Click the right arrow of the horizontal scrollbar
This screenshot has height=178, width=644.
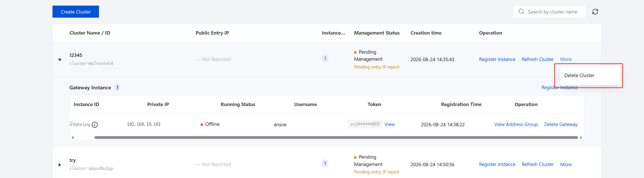click(x=581, y=138)
